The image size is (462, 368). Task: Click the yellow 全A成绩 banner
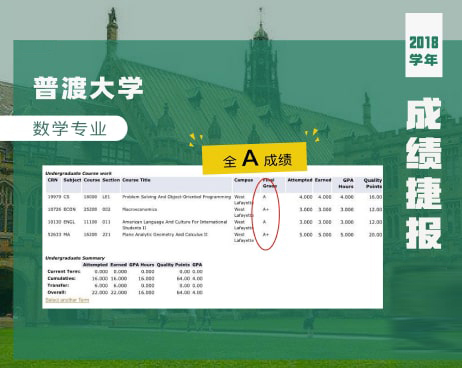point(255,159)
